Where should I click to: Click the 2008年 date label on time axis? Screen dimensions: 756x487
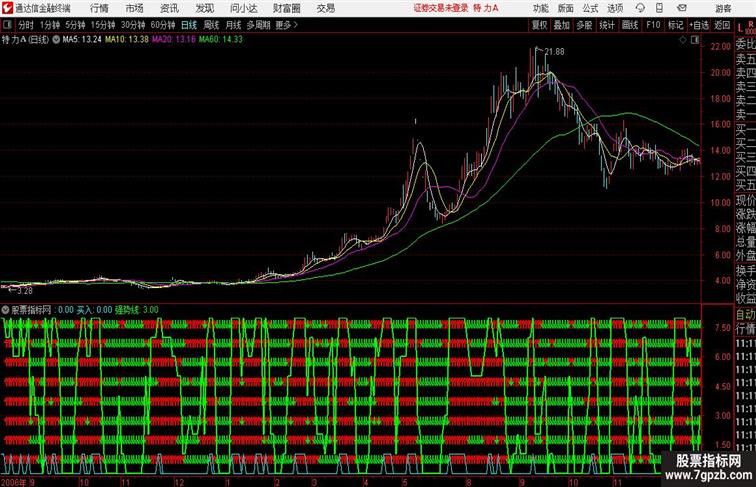[14, 482]
